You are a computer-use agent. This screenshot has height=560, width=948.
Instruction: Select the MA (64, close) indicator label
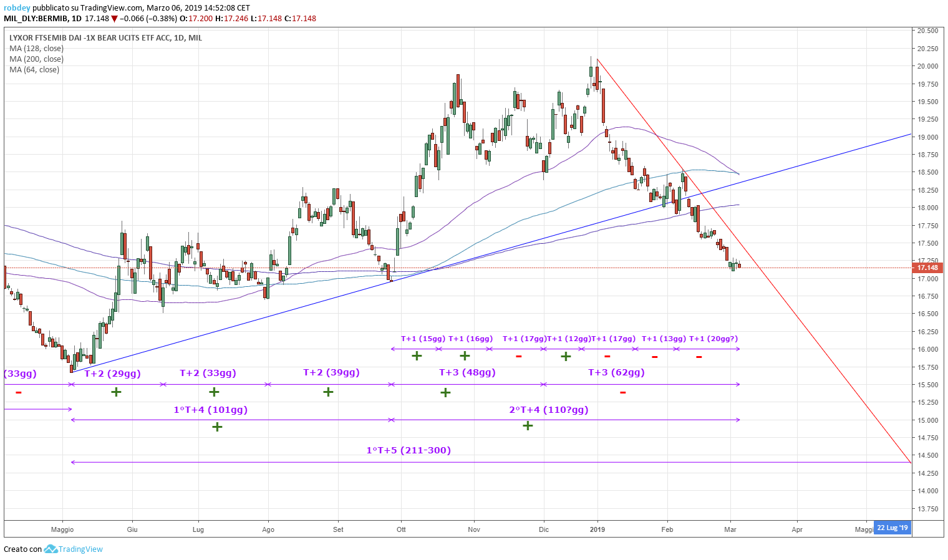pyautogui.click(x=34, y=70)
